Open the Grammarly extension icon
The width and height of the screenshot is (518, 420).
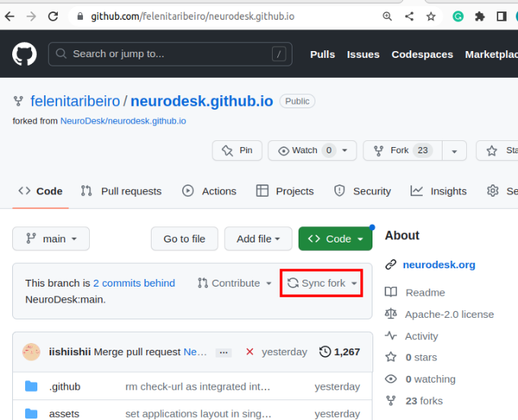(458, 16)
